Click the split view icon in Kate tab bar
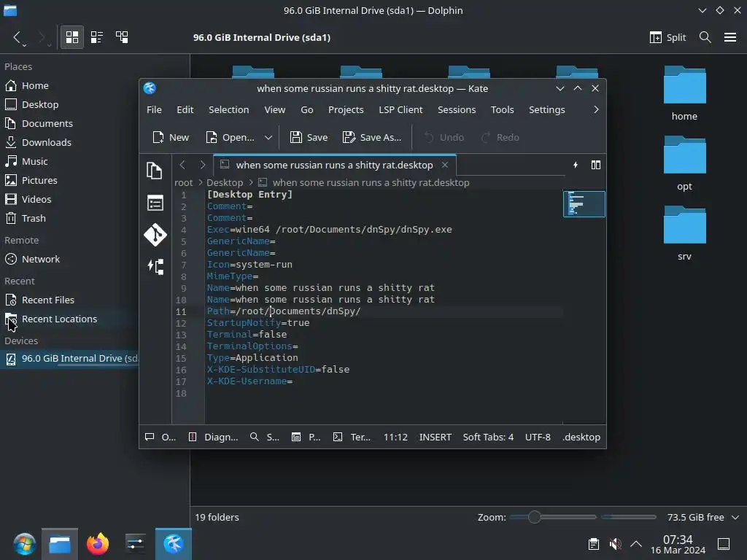Image resolution: width=747 pixels, height=560 pixels. [596, 165]
